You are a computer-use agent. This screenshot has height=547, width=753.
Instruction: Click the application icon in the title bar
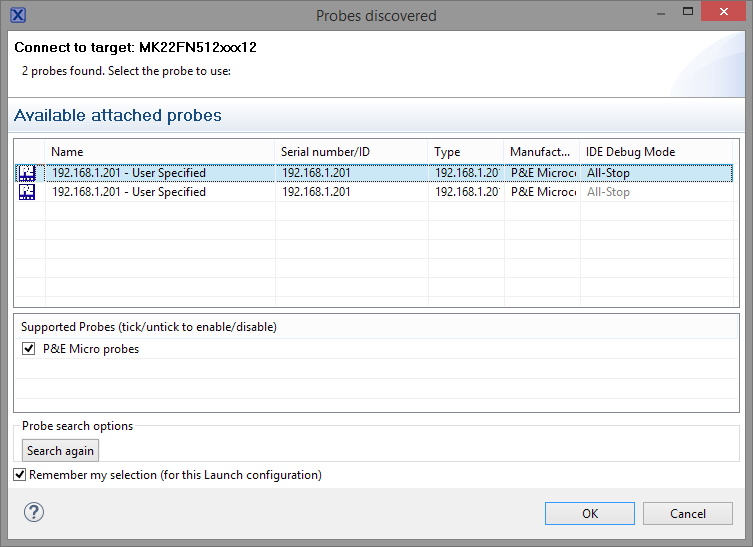pyautogui.click(x=17, y=15)
